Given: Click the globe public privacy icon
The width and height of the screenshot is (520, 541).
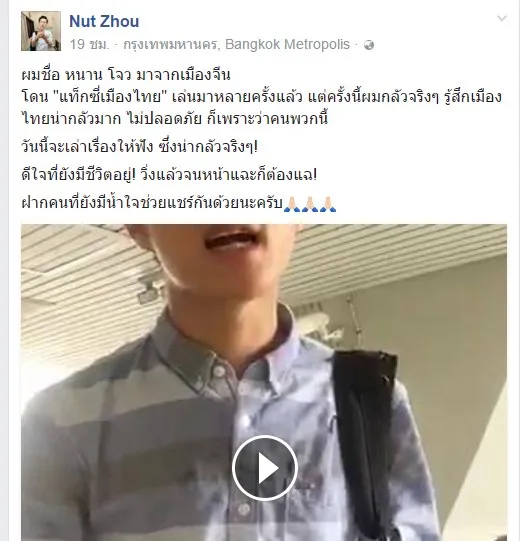Looking at the screenshot, I should (369, 45).
